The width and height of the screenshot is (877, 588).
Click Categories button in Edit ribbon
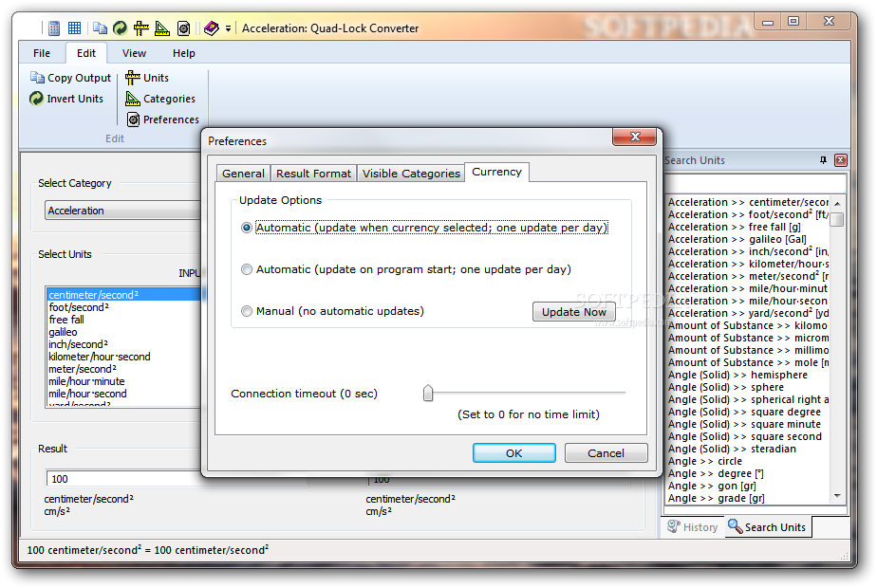[x=160, y=99]
